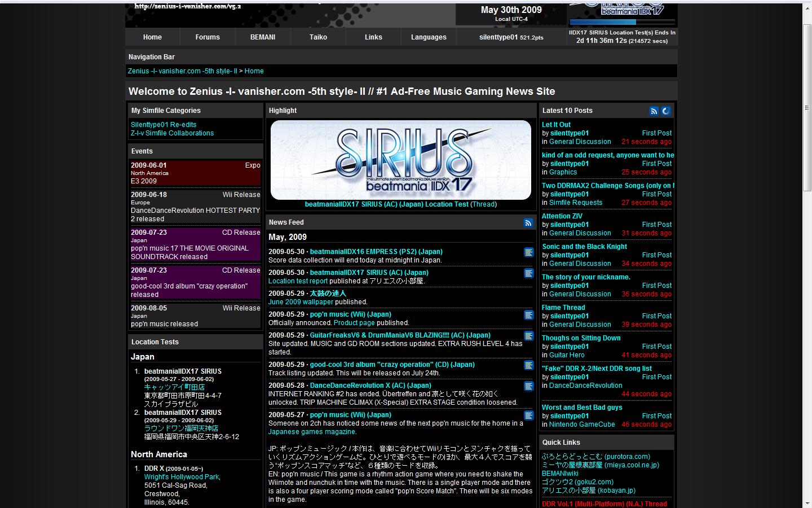Open the Attention ZIV thread
This screenshot has height=508, width=812.
pyautogui.click(x=562, y=216)
